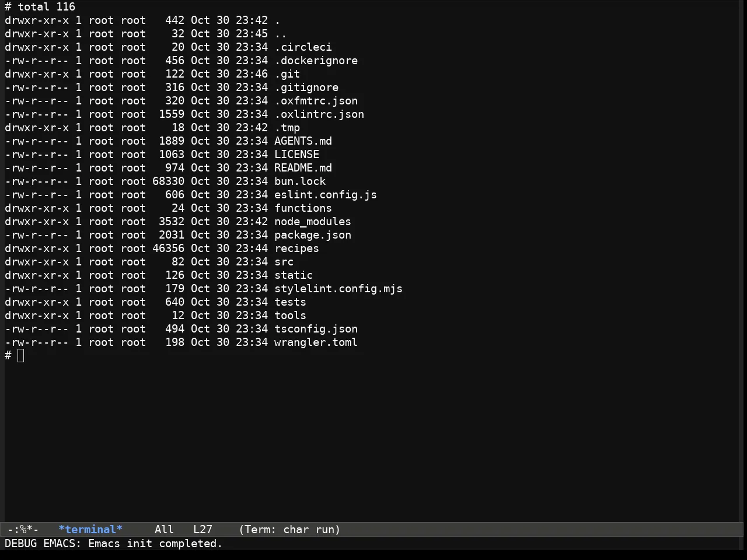The image size is (747, 560).
Task: Select the bun.lock file name
Action: pos(300,181)
